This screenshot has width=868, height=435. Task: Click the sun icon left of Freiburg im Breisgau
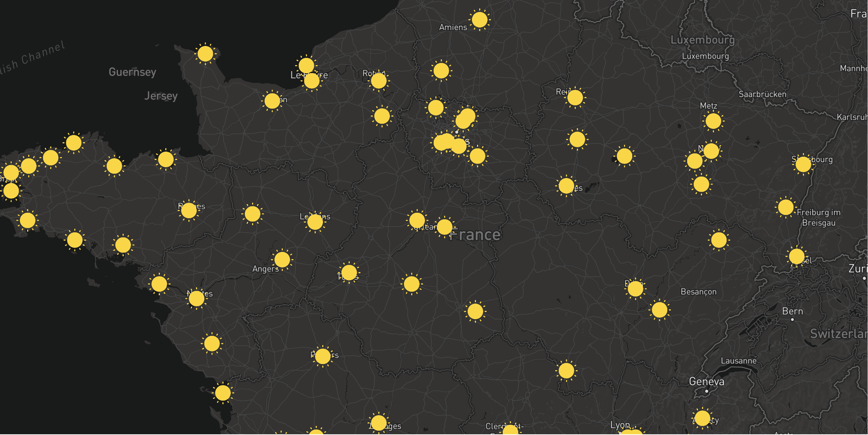pyautogui.click(x=785, y=207)
